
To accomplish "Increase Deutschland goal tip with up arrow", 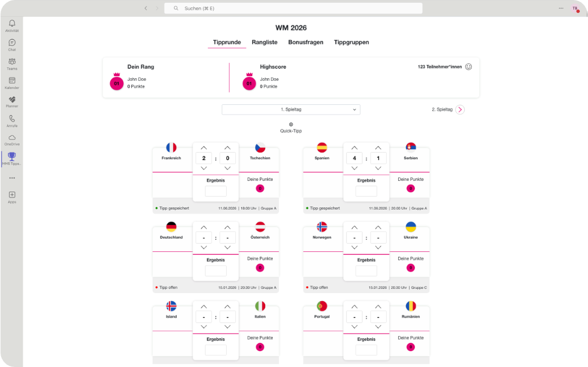I will 203,227.
